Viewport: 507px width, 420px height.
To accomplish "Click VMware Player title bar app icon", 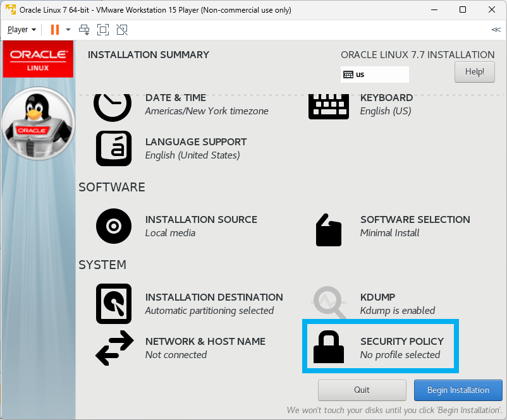I will pyautogui.click(x=11, y=9).
